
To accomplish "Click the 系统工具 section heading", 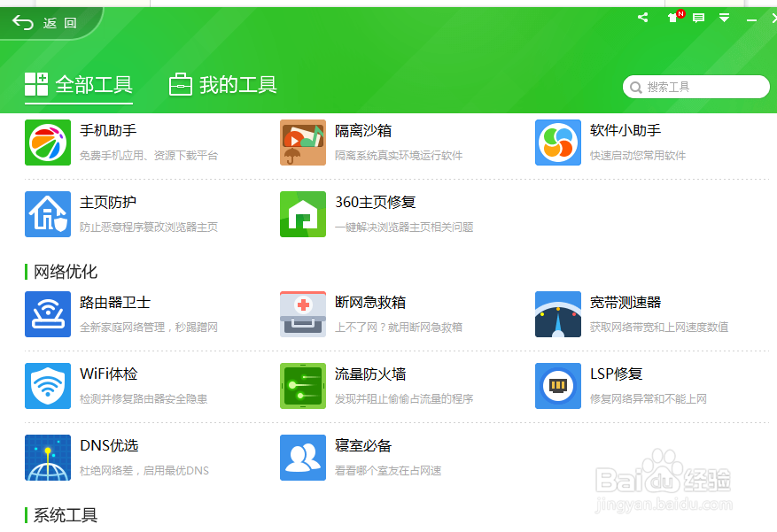I will tap(66, 516).
